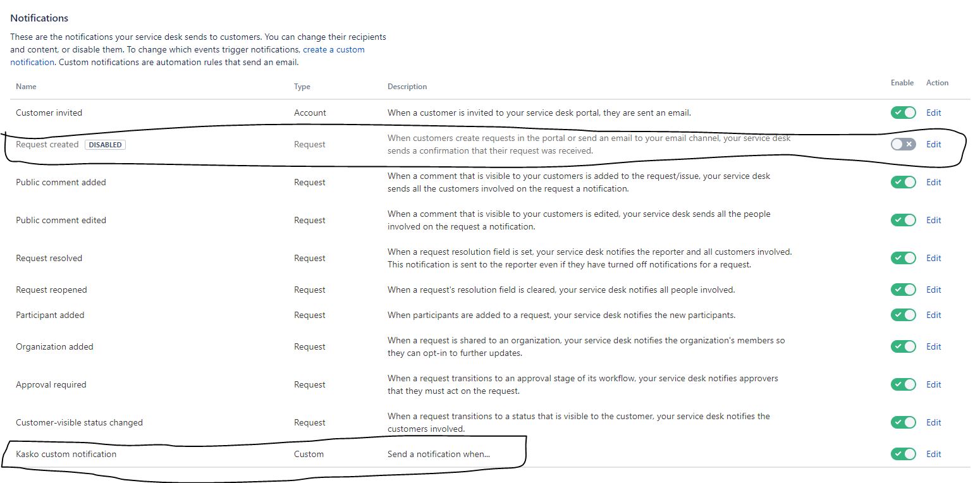Enable the Request created notification toggle
980x483 pixels.
[x=903, y=144]
